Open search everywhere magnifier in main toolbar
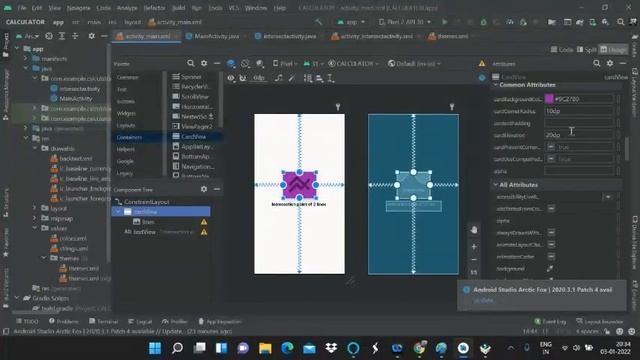 pyautogui.click(x=620, y=22)
